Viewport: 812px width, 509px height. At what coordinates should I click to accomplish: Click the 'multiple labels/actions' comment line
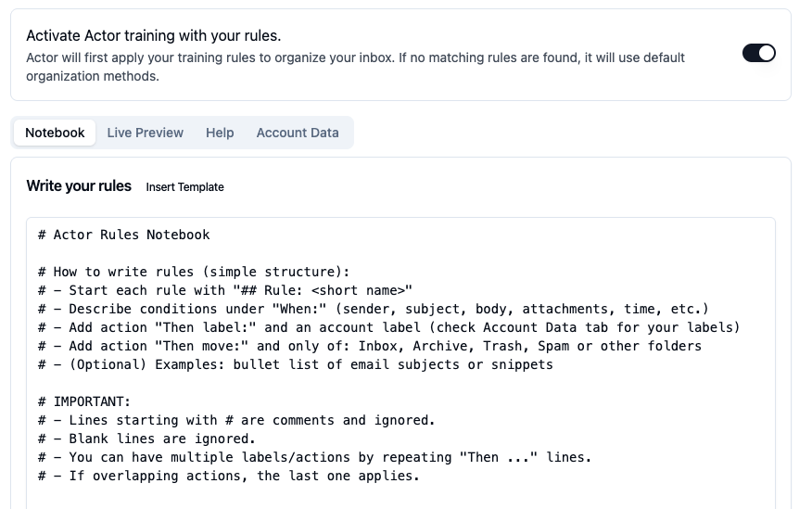point(314,458)
